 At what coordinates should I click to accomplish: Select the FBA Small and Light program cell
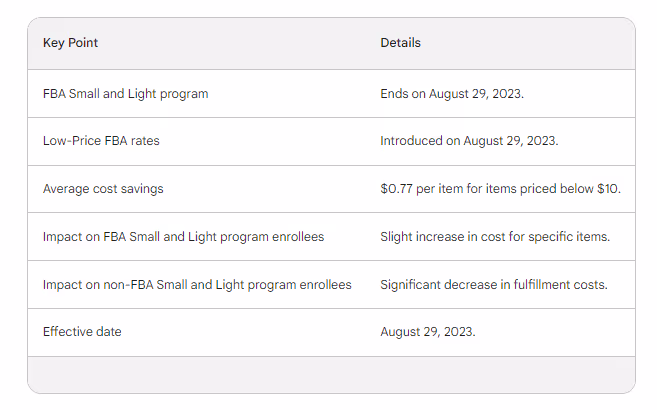(x=125, y=94)
